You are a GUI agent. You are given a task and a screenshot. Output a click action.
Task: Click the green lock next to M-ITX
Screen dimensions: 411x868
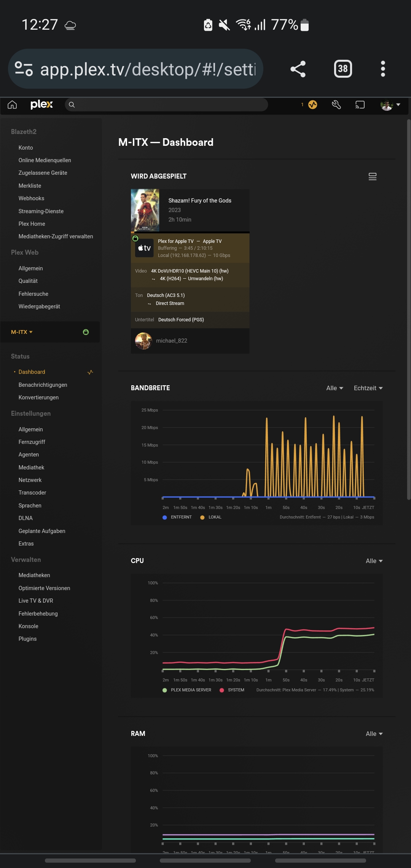(86, 332)
